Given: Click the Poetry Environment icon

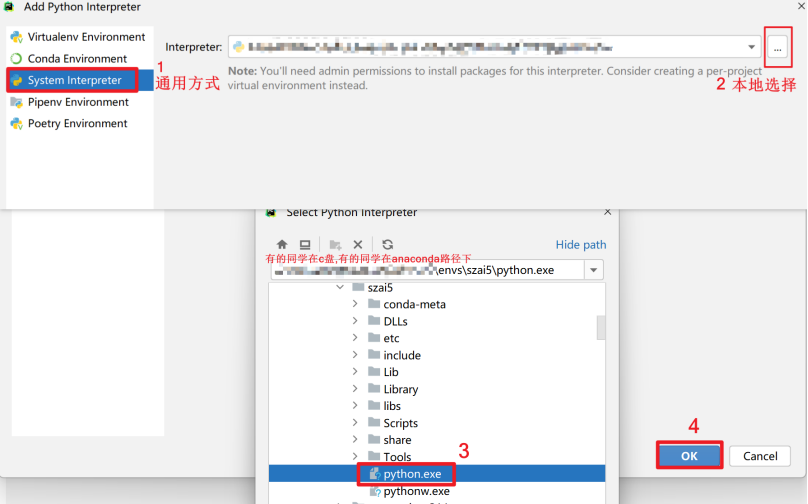Looking at the screenshot, I should [16, 124].
